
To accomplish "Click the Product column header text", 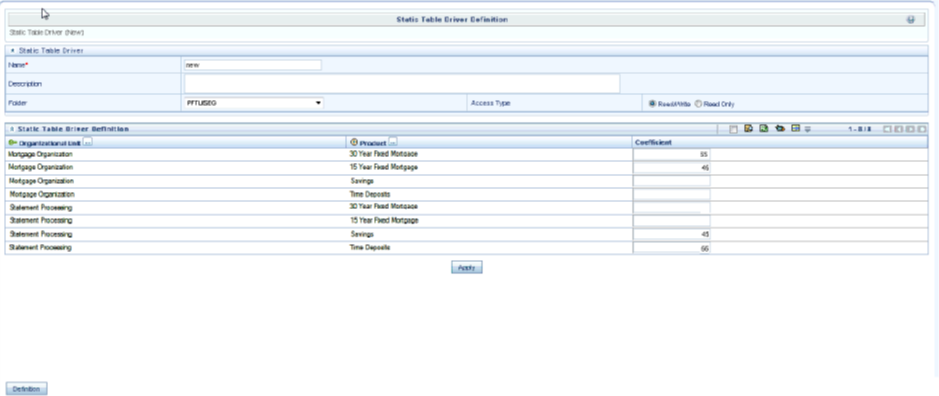I will click(x=372, y=143).
